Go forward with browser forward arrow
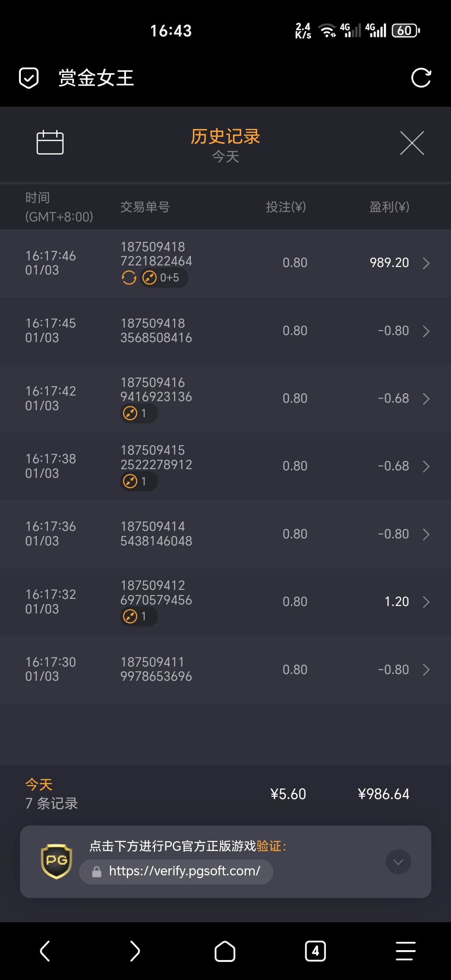 coord(135,951)
